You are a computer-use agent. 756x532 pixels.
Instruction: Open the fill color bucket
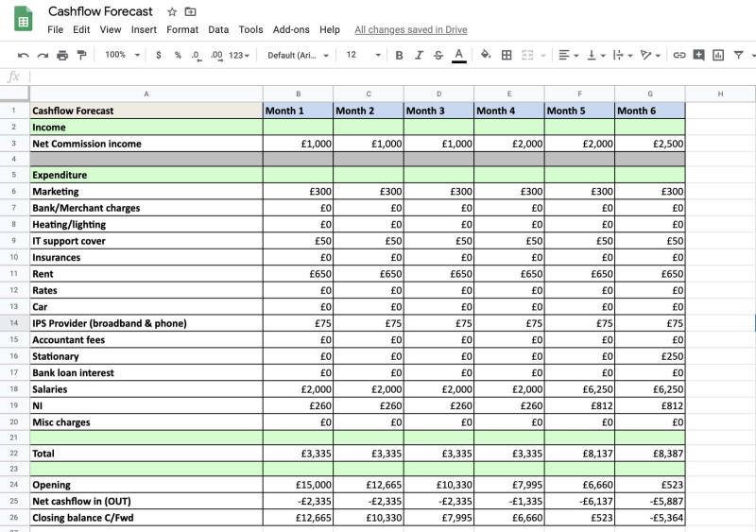tap(486, 55)
